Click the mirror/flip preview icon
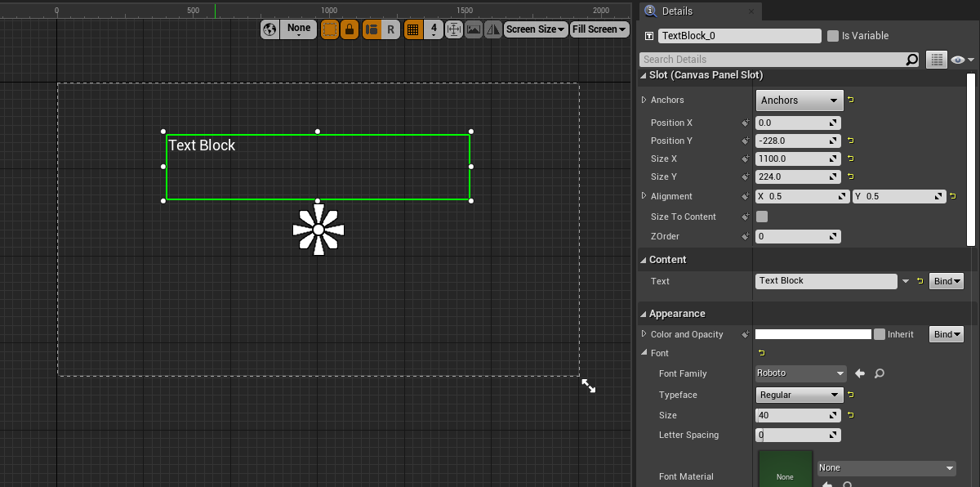Screen dimensions: 980x487 click(493, 29)
